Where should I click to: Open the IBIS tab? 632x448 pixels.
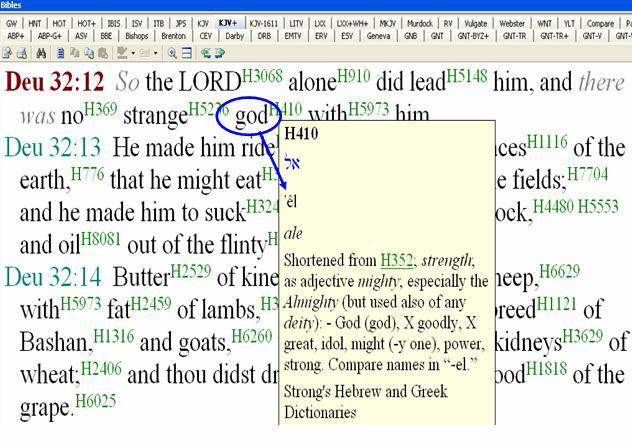tap(114, 23)
